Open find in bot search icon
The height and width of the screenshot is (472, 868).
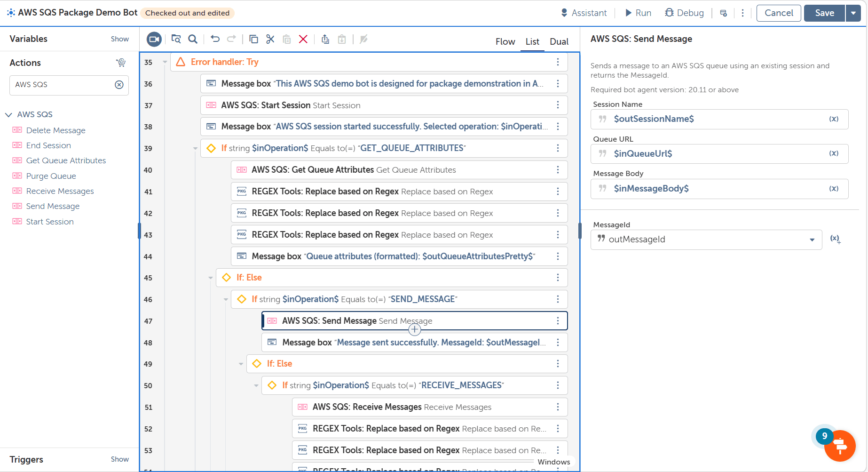[x=176, y=39]
